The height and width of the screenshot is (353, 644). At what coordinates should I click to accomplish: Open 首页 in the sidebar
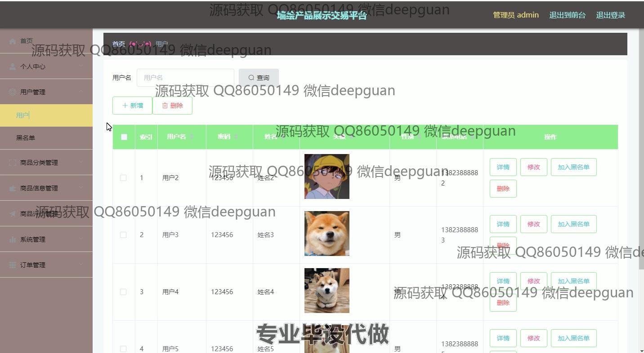pyautogui.click(x=46, y=41)
